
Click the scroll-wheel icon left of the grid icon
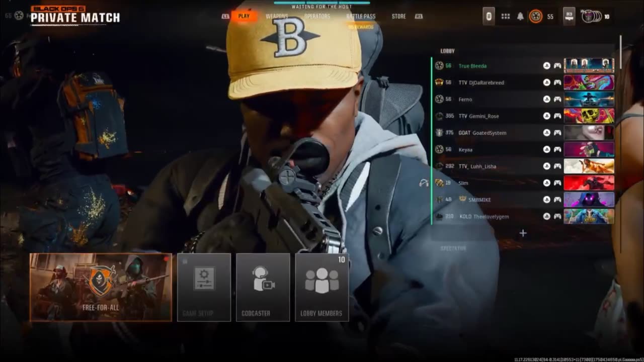point(489,16)
